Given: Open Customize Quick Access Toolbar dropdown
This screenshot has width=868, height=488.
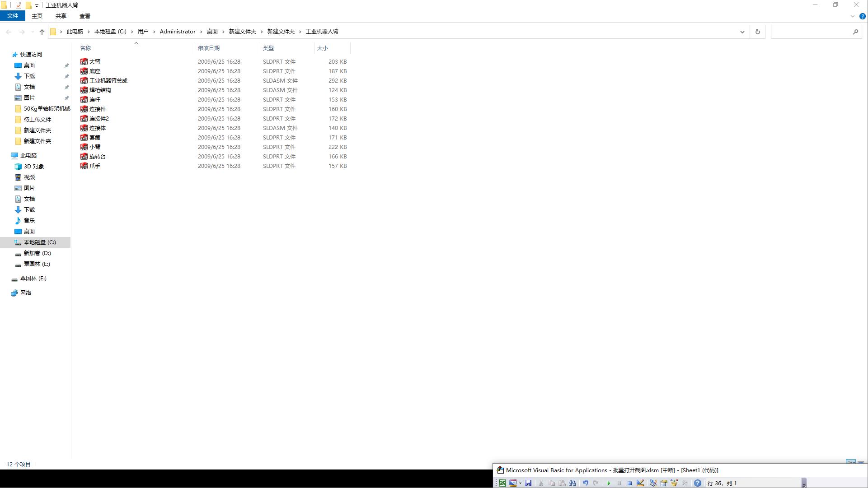Looking at the screenshot, I should pos(37,5).
